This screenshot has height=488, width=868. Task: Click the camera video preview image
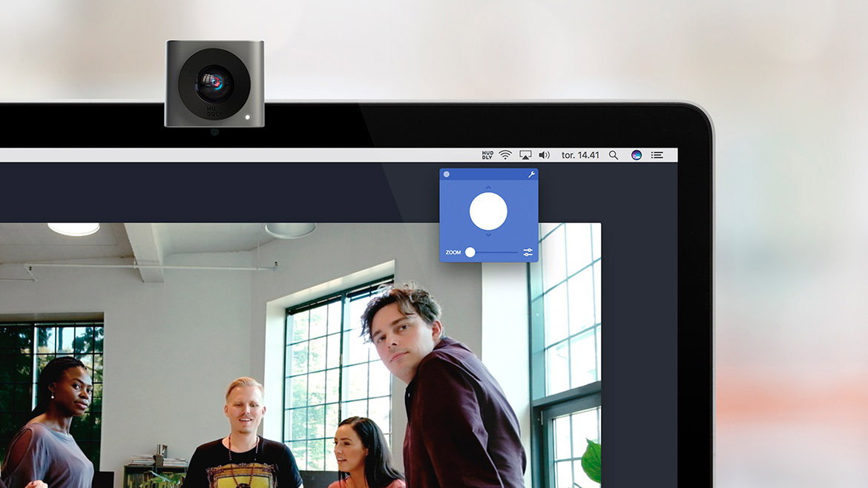pos(300,355)
